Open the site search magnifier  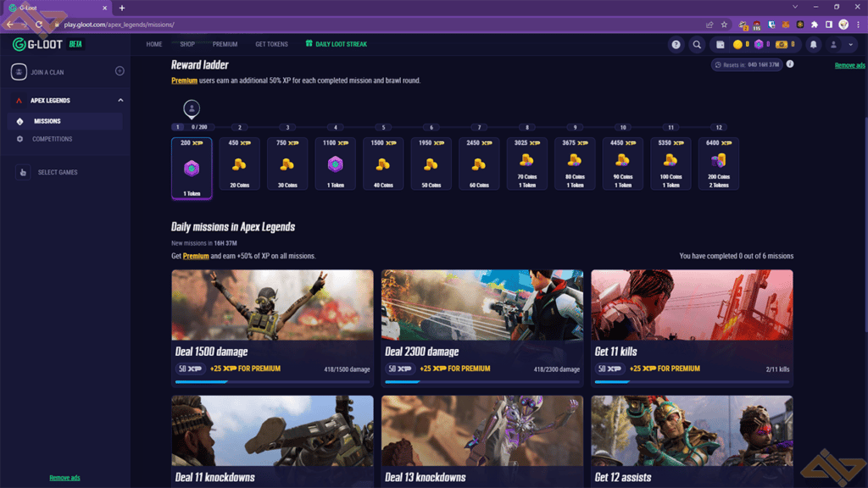pyautogui.click(x=697, y=44)
